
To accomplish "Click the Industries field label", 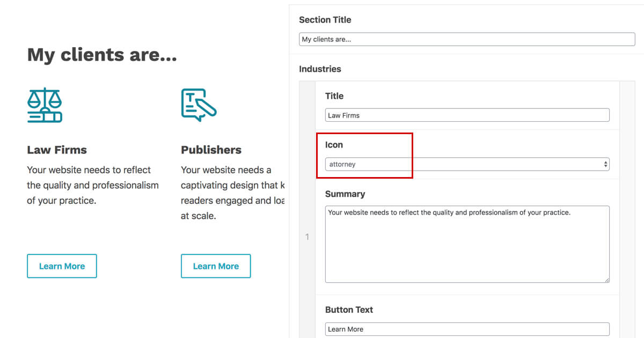I will coord(320,69).
